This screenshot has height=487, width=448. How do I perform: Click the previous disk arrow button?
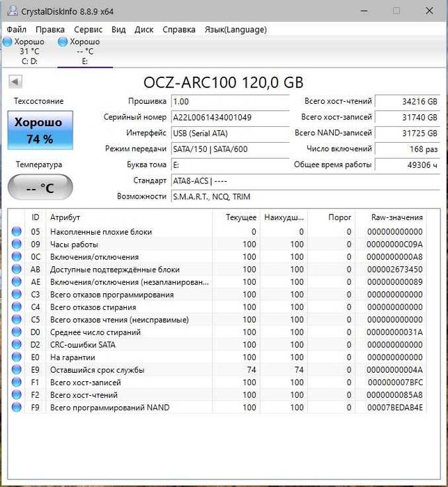coord(15,82)
